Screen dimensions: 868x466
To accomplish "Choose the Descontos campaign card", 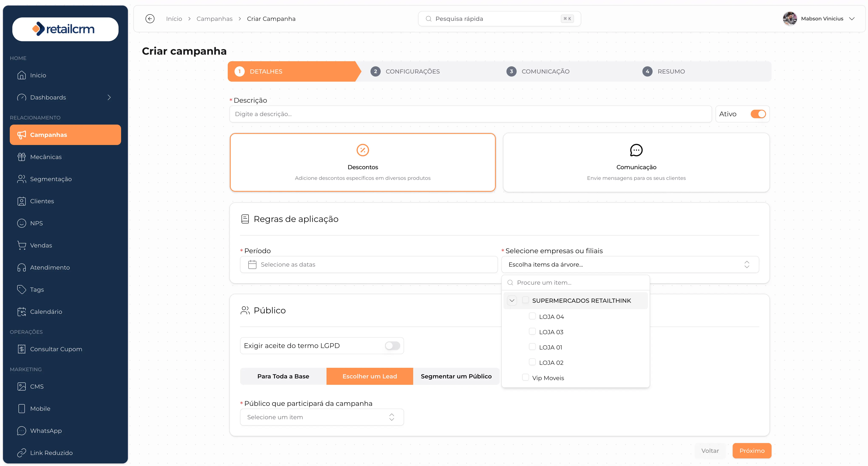I will point(363,163).
